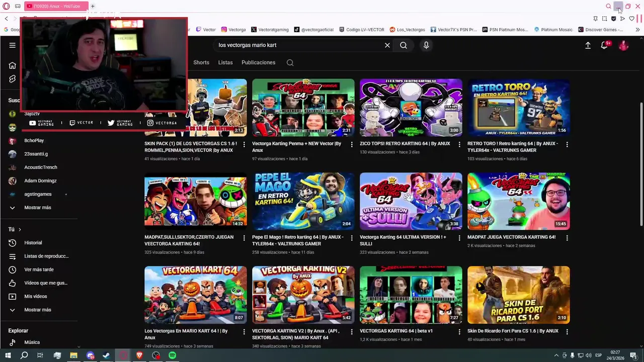Image resolution: width=644 pixels, height=362 pixels.
Task: Open new browser tab with plus button
Action: click(93, 6)
